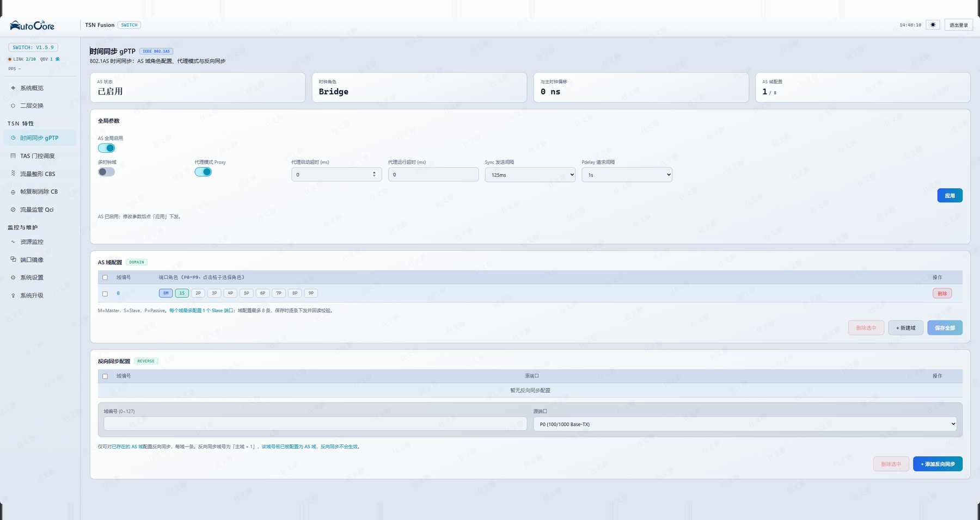The width and height of the screenshot is (980, 520).
Task: Select the 0M port role cell
Action: [166, 293]
